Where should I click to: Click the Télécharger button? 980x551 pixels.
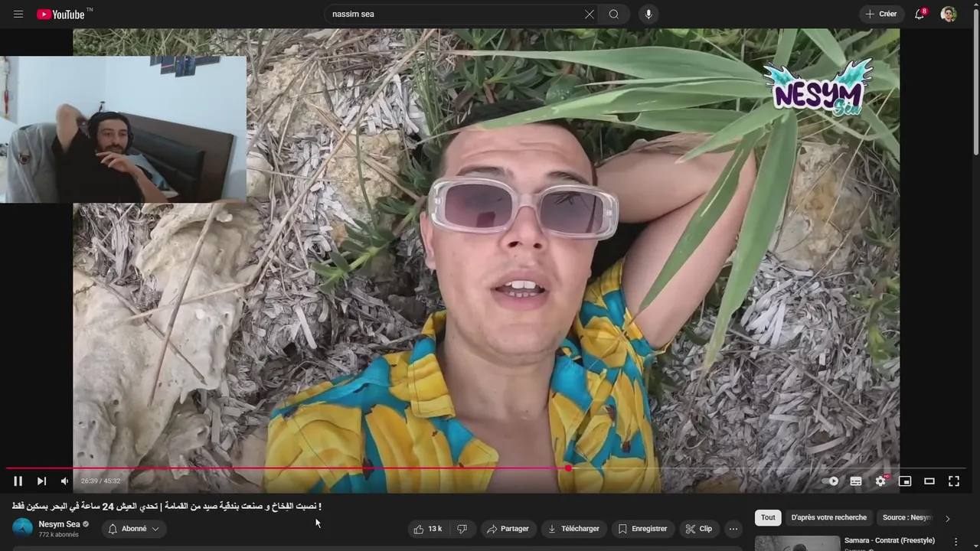[x=574, y=529]
